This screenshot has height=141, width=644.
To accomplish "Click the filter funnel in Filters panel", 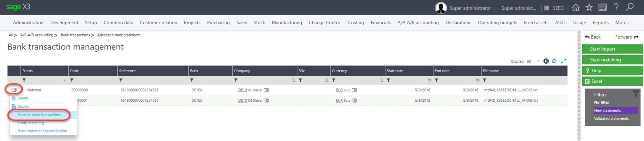I will 636,94.
